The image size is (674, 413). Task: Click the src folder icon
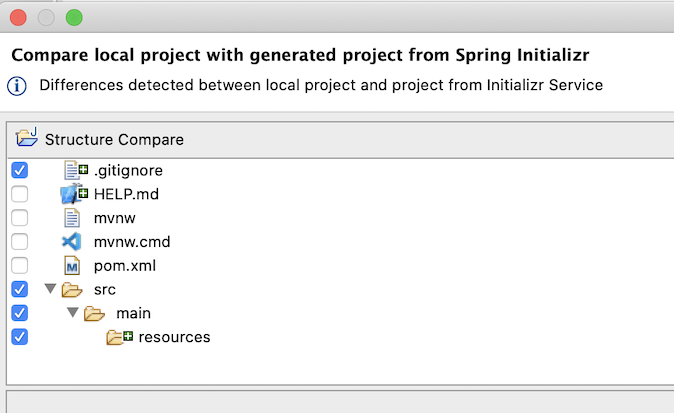pos(71,290)
